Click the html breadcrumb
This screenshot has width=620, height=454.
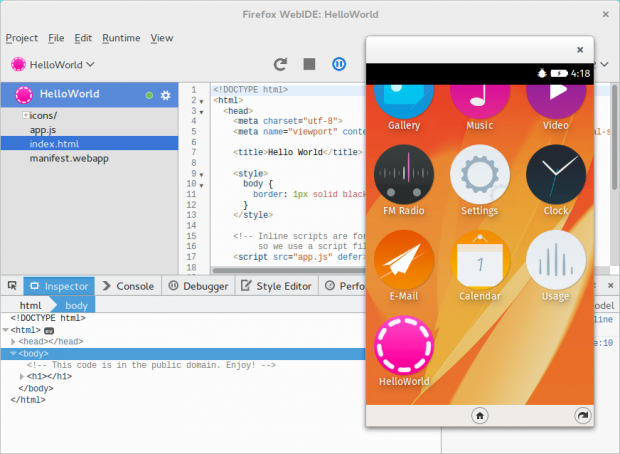coord(30,305)
